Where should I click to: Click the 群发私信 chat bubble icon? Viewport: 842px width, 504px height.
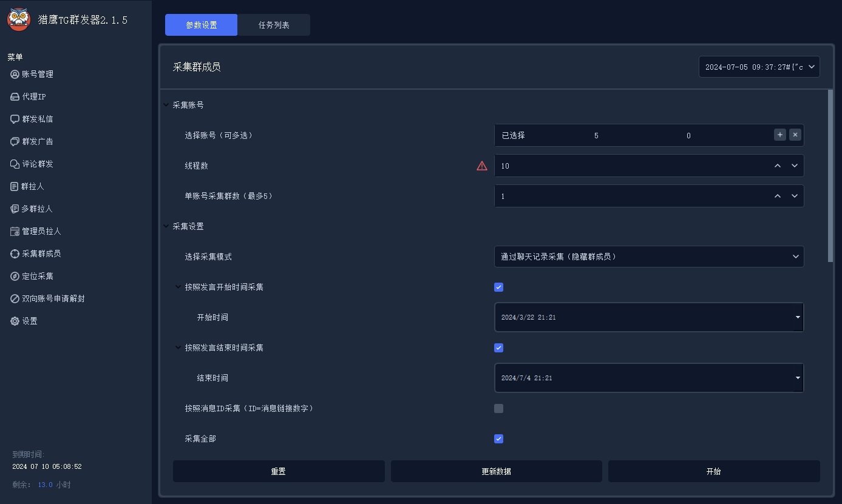point(15,119)
